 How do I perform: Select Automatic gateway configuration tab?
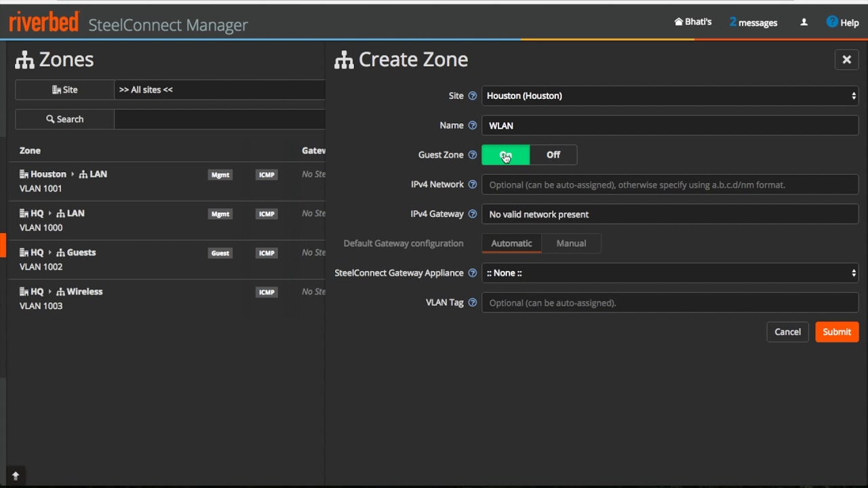511,243
